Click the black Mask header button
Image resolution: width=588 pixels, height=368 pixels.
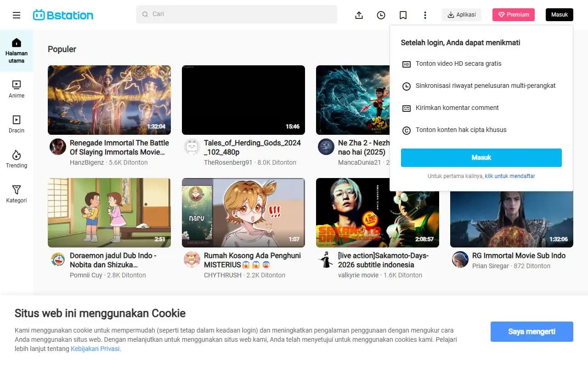[560, 15]
